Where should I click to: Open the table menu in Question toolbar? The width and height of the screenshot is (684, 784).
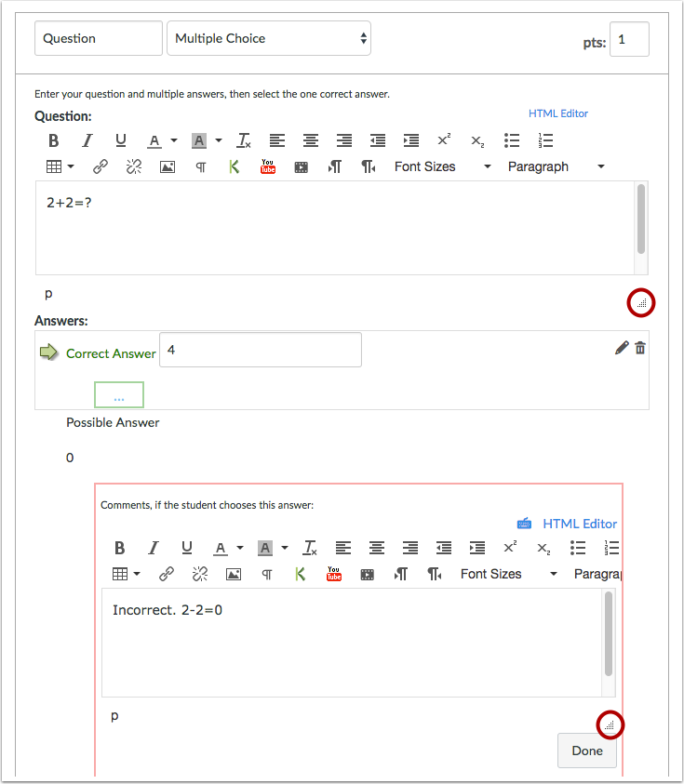(60, 166)
